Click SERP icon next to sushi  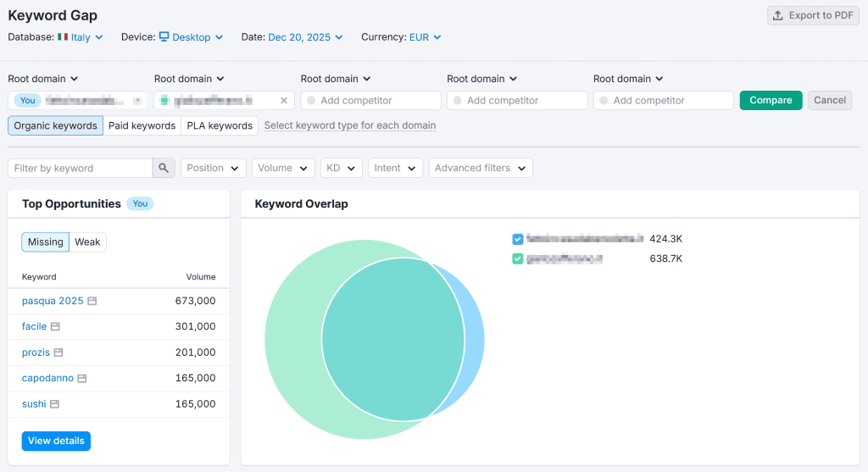[x=54, y=404]
